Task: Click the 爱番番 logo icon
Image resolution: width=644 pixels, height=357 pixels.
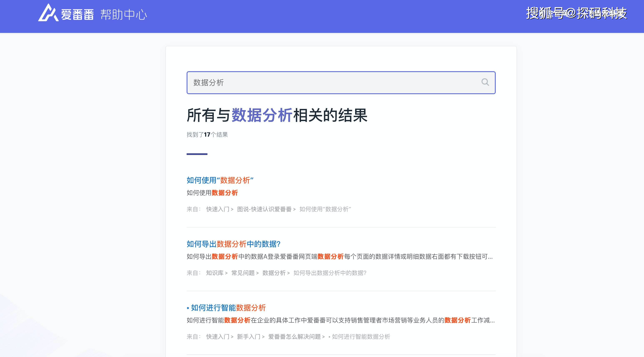Action: [x=48, y=13]
